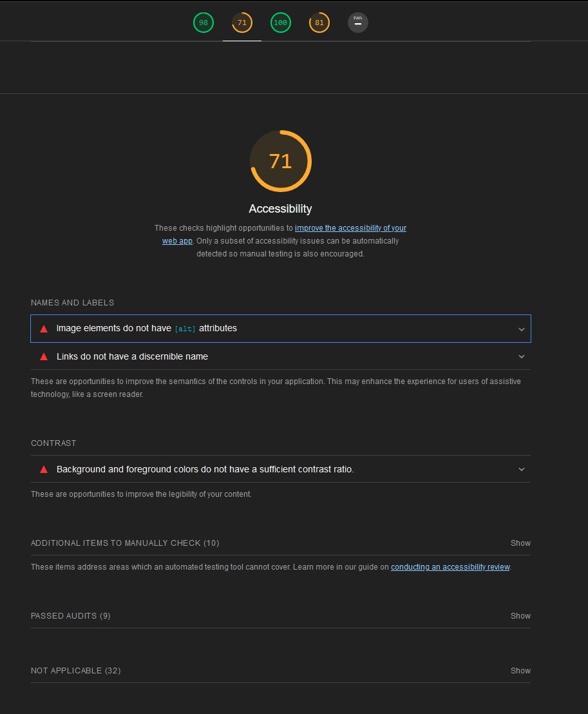Click chevron on the contrast ratio audit row
Image resolution: width=588 pixels, height=714 pixels.
click(x=522, y=470)
